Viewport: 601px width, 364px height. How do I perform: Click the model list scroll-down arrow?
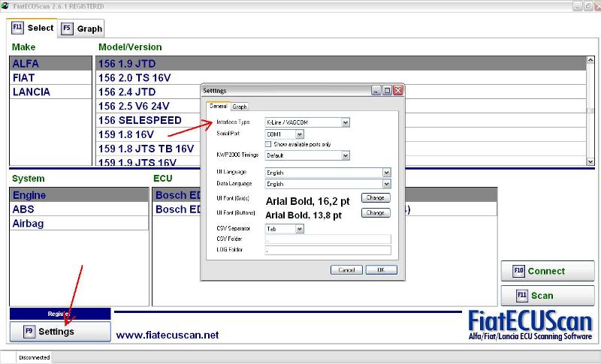click(590, 161)
